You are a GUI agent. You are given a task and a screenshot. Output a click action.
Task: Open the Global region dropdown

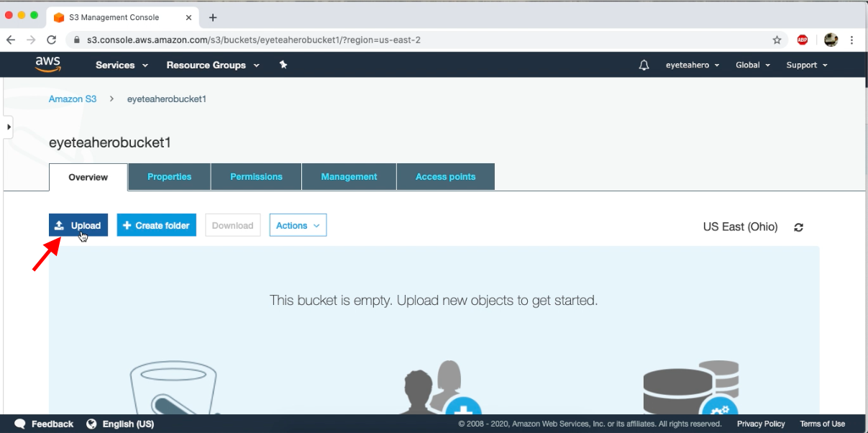pyautogui.click(x=753, y=65)
